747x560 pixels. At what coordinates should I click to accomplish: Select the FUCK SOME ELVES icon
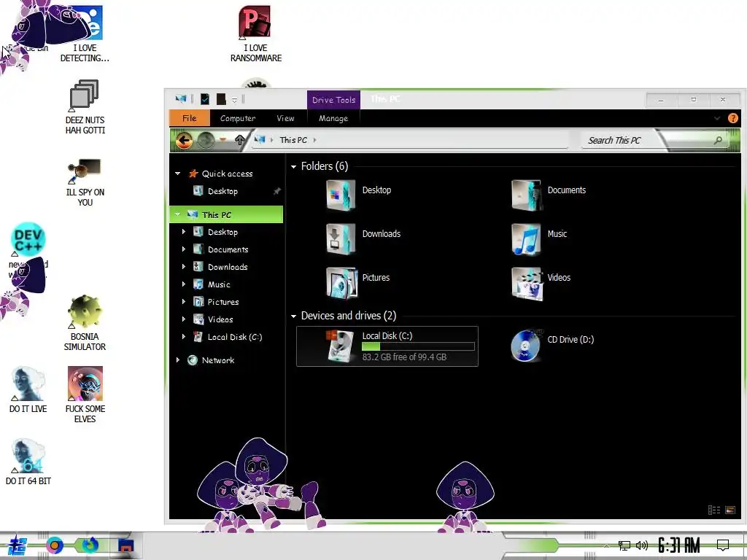pyautogui.click(x=85, y=394)
